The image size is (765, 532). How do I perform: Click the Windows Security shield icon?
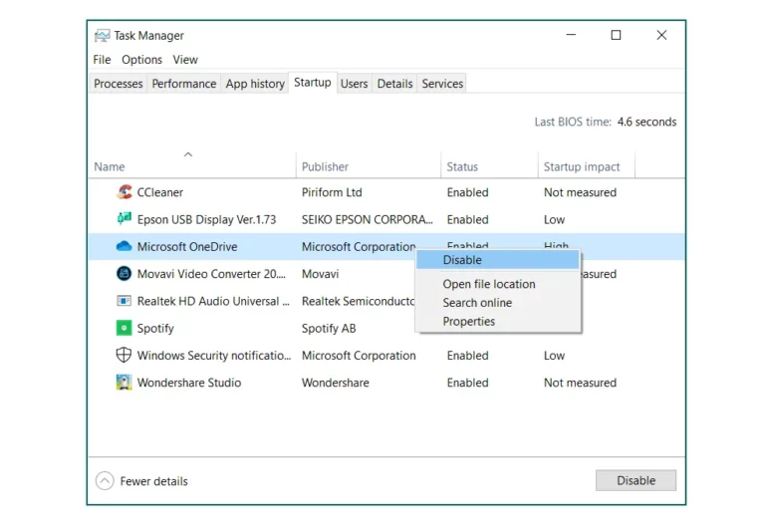tap(124, 355)
